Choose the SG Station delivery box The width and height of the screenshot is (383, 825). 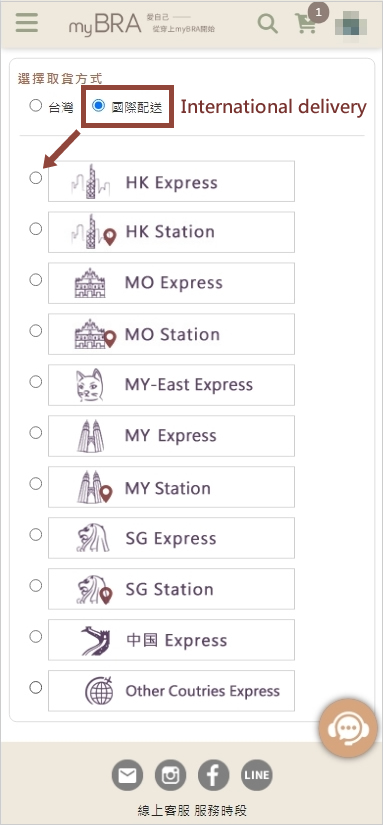click(x=172, y=589)
